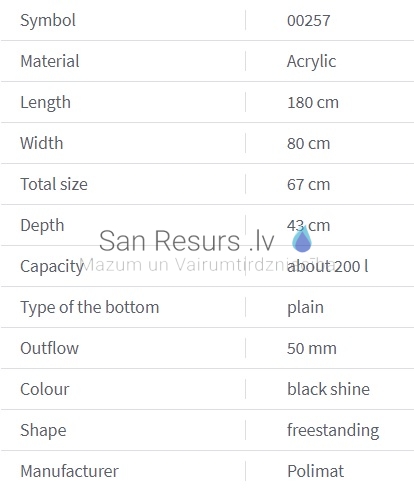This screenshot has width=414, height=498.
Task: Select the about 200 l capacity value
Action: [328, 266]
